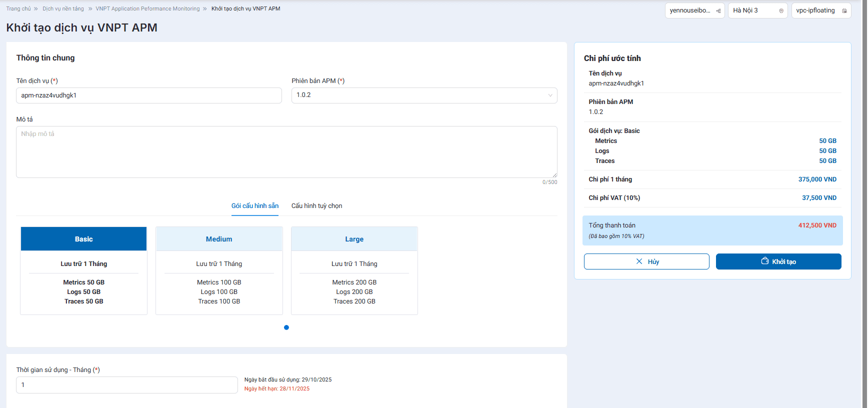868x408 pixels.
Task: Click the wallet icon on Khởi tạo button
Action: pyautogui.click(x=764, y=261)
